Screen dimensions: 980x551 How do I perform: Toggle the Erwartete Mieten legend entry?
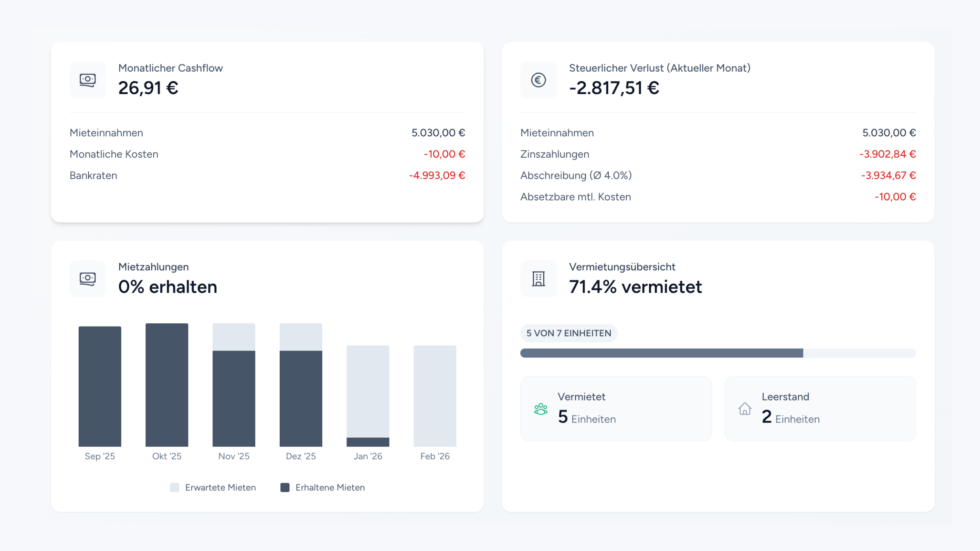213,487
